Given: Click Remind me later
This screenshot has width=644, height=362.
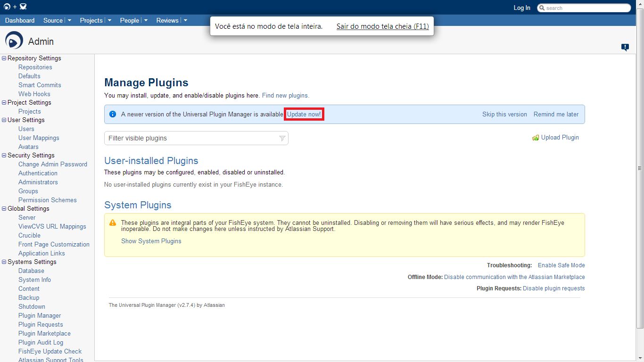Looking at the screenshot, I should (556, 114).
